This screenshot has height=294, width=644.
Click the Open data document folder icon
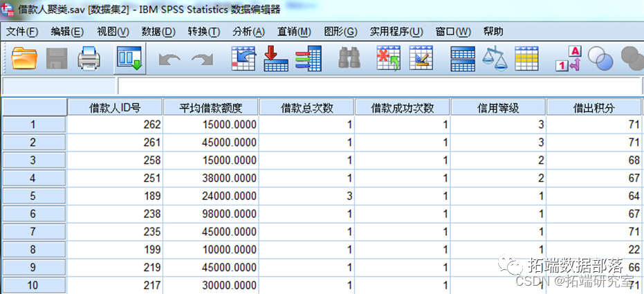click(x=24, y=58)
